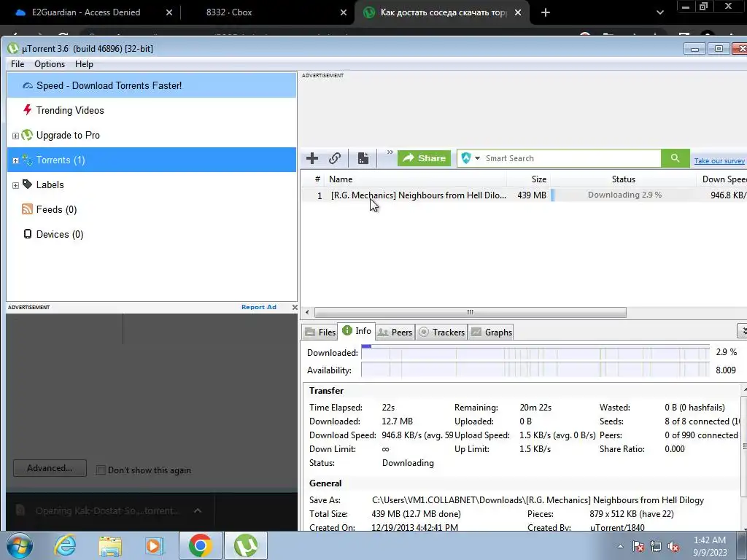Viewport: 747px width, 560px height.
Task: Sort torrents by Name column
Action: click(415, 179)
